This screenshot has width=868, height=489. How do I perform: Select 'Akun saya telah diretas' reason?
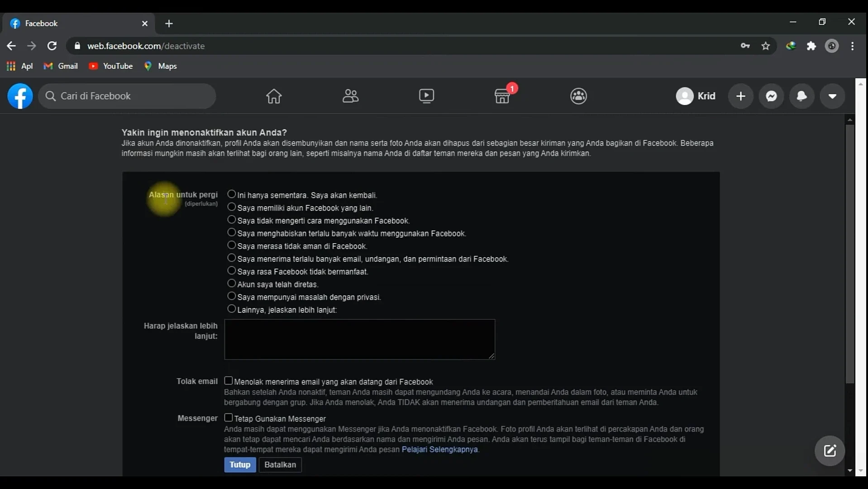[231, 283]
